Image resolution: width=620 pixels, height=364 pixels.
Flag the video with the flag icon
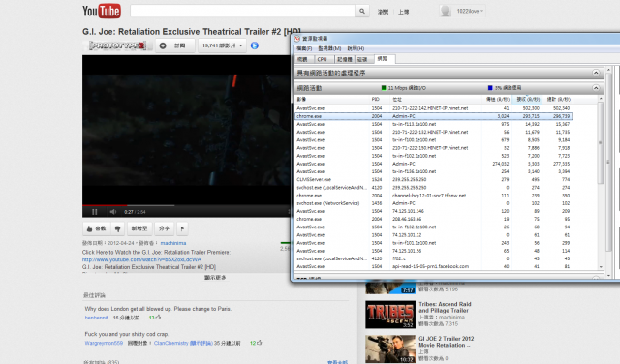click(x=182, y=228)
